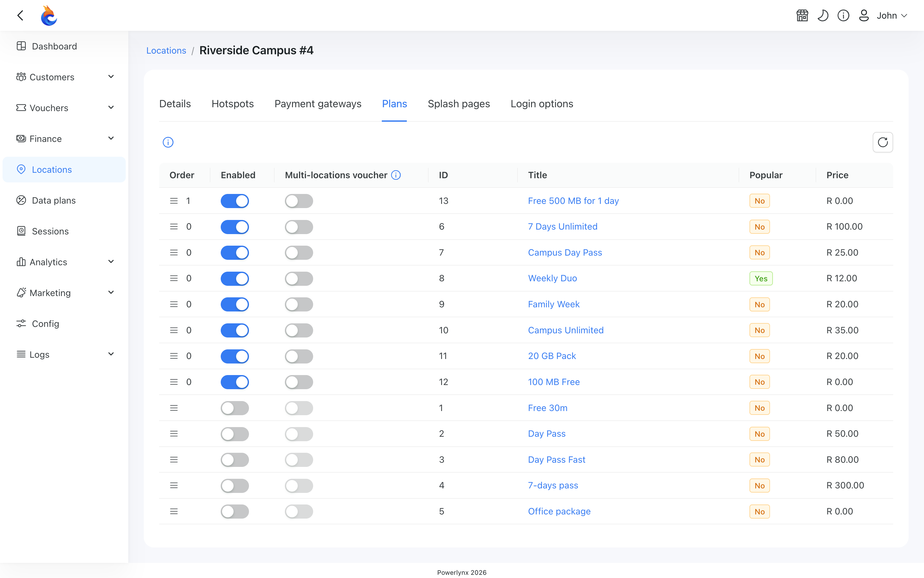The image size is (924, 578).
Task: Open the Campus Unlimited plan link
Action: (566, 330)
